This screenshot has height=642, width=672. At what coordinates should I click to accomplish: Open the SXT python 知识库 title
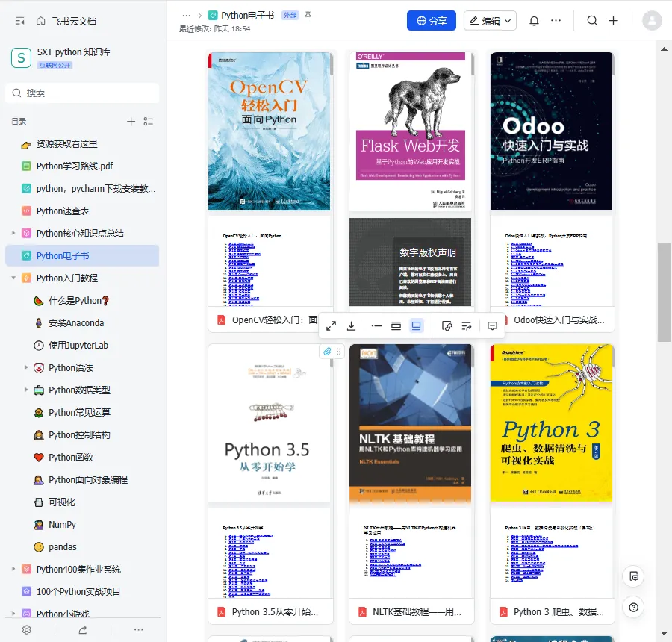point(74,52)
